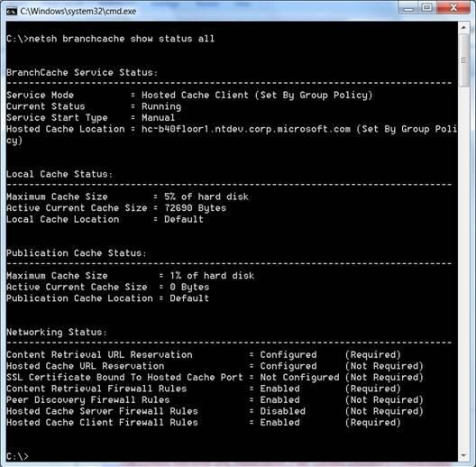Click the 'Peer Discovery Firewall Rules' label
The height and width of the screenshot is (467, 476).
88,400
